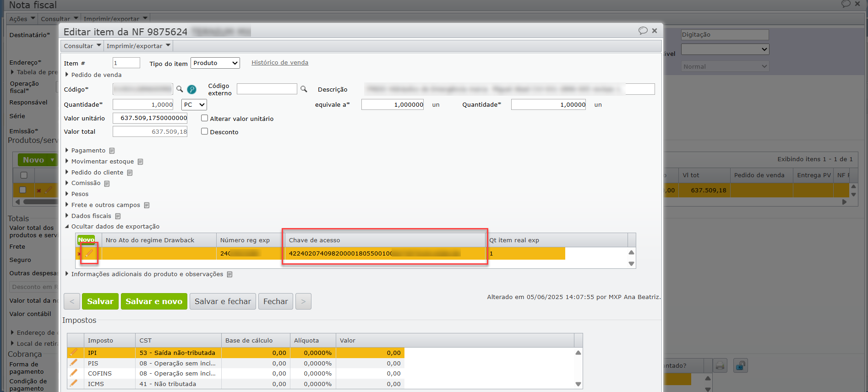The image size is (868, 392).
Task: Click the teal round icon beside Código search
Action: [191, 89]
